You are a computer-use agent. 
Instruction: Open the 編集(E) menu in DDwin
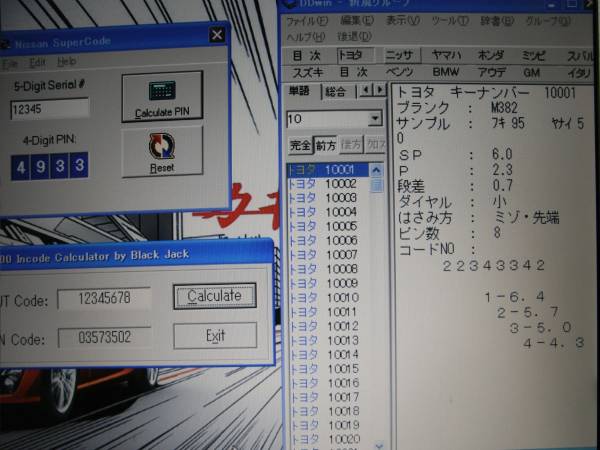click(357, 20)
